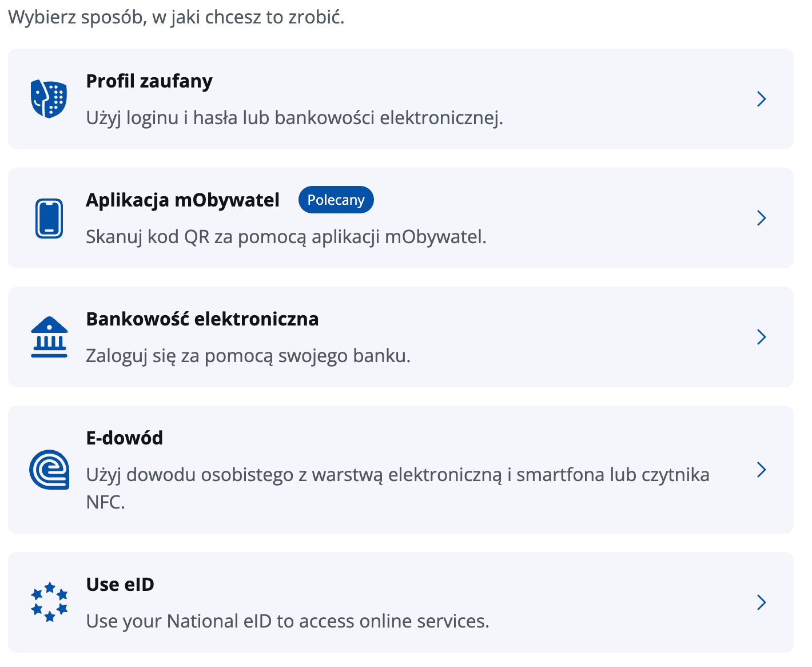Click the Use eID heading text
The width and height of the screenshot is (812, 667).
[x=120, y=584]
